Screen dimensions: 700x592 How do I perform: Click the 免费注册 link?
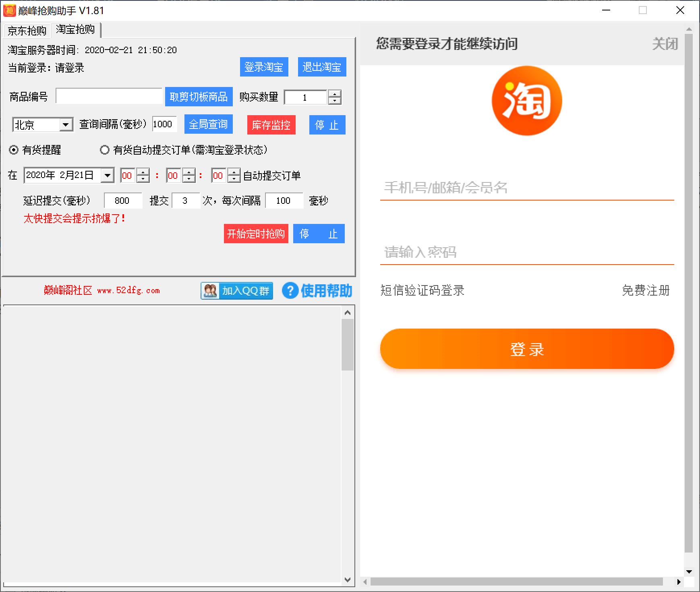click(x=646, y=290)
